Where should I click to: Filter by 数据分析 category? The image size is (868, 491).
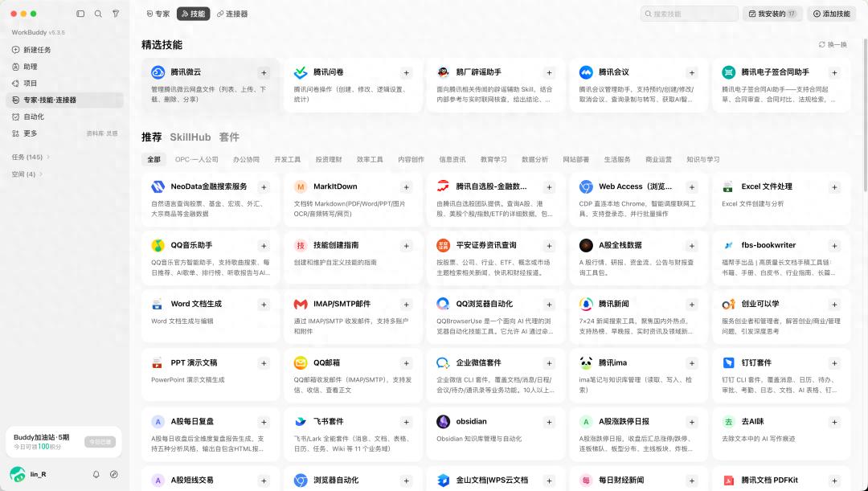(x=534, y=159)
